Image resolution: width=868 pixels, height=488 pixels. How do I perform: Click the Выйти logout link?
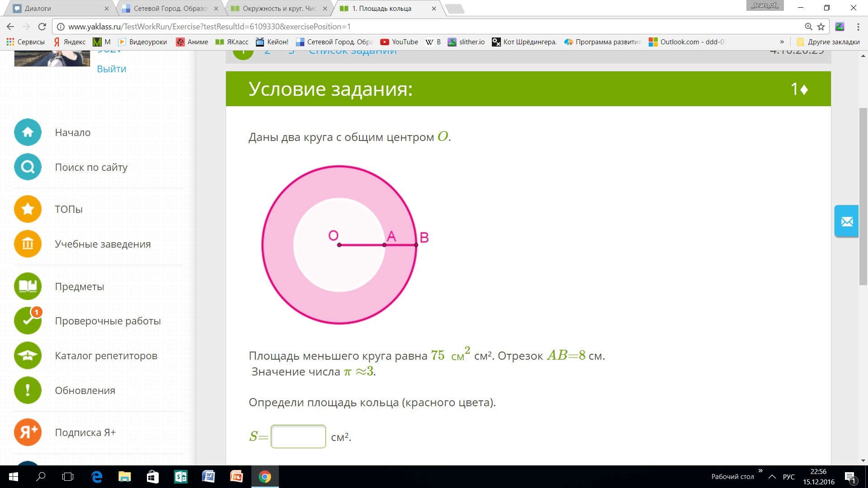coord(111,69)
